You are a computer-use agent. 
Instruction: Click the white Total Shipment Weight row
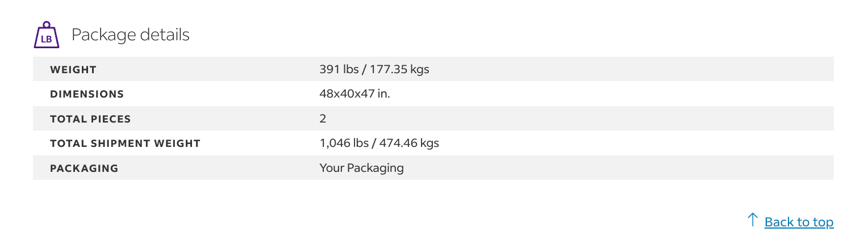[x=433, y=144]
